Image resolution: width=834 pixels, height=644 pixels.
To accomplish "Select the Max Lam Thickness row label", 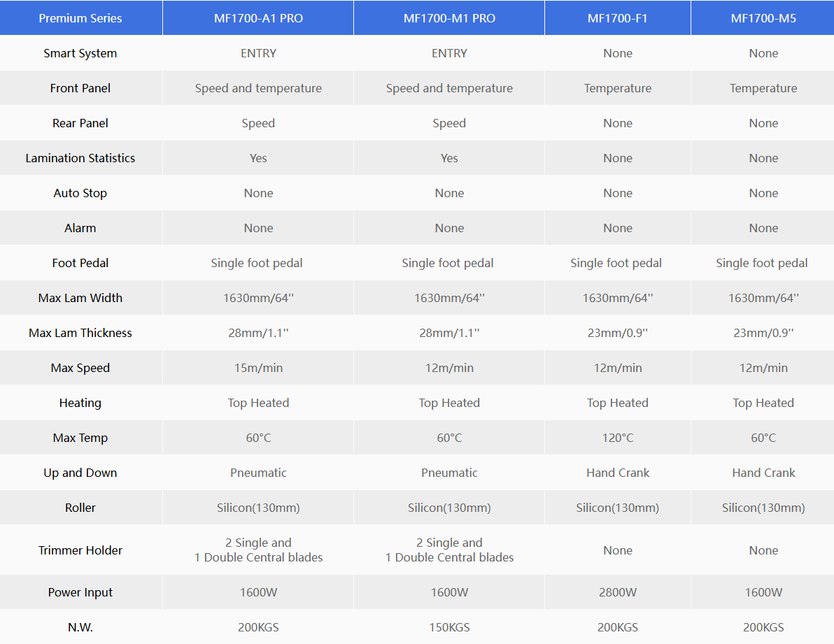I will click(80, 333).
